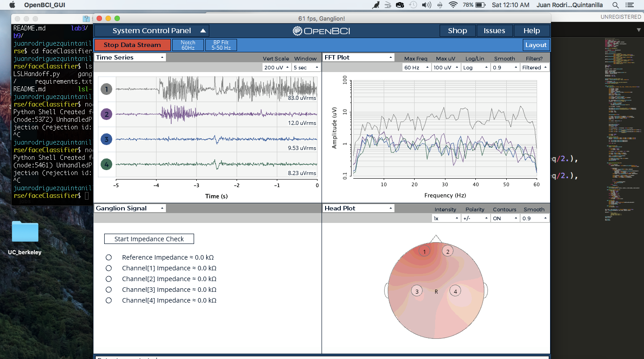Open the Help tab in top bar
Viewport: 644px width, 359px height.
coord(531,31)
